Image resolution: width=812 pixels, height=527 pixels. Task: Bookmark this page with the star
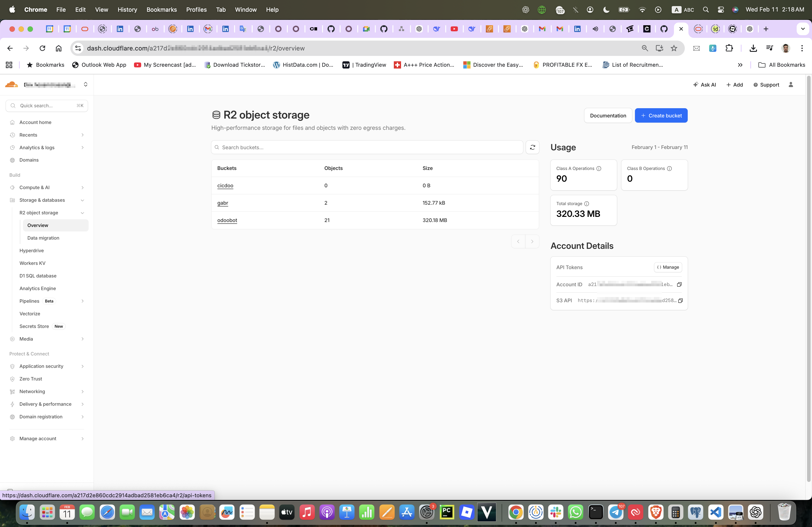click(674, 48)
